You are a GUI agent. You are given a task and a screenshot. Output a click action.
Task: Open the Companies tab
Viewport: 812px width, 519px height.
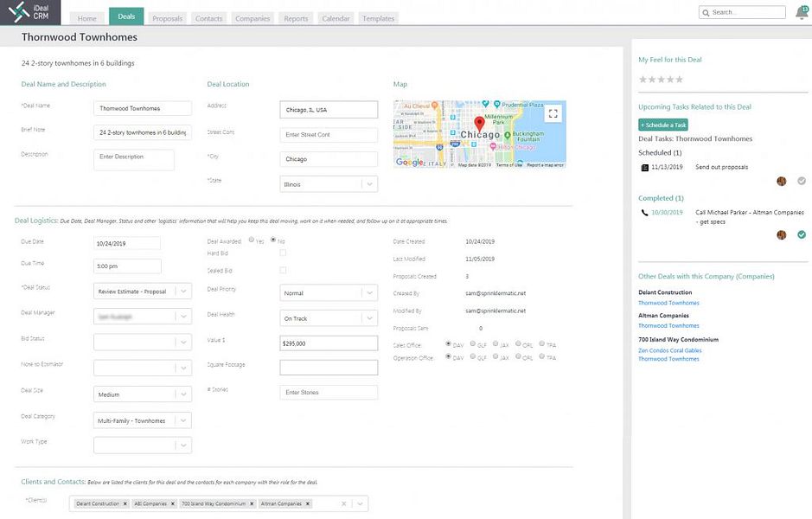point(253,18)
